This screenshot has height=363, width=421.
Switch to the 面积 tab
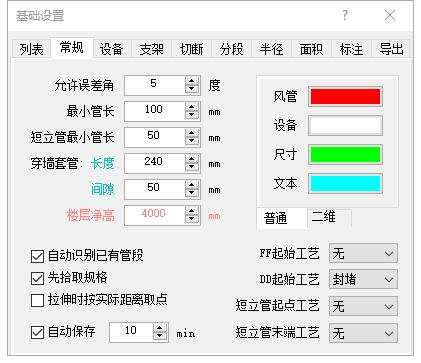coord(312,49)
